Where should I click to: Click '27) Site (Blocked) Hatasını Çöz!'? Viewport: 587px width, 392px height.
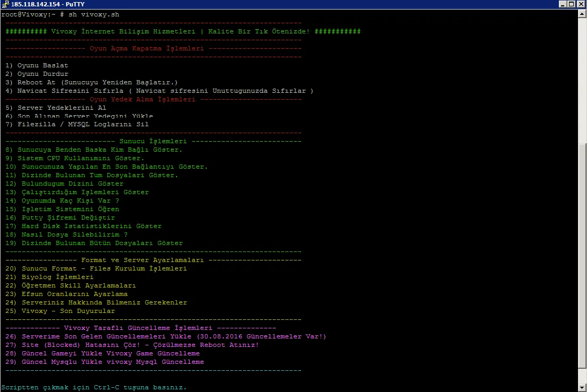click(132, 345)
